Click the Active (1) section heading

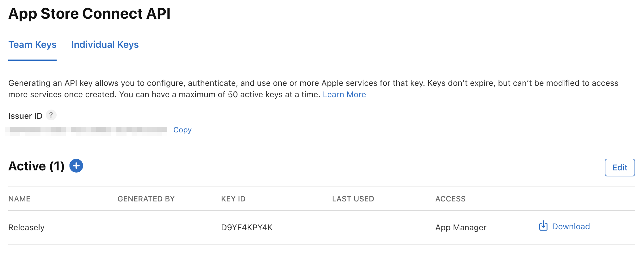coord(36,166)
